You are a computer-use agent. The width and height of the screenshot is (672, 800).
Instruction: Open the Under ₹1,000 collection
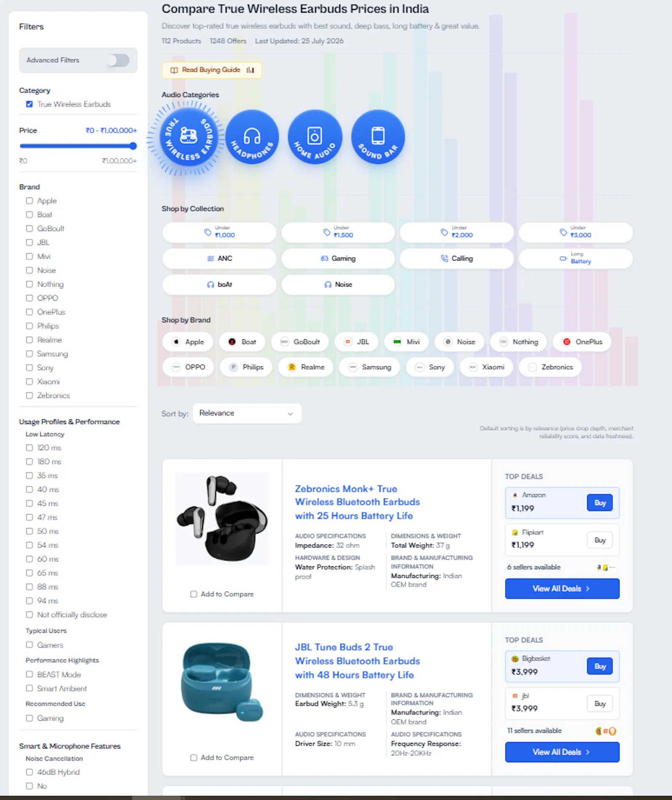219,232
